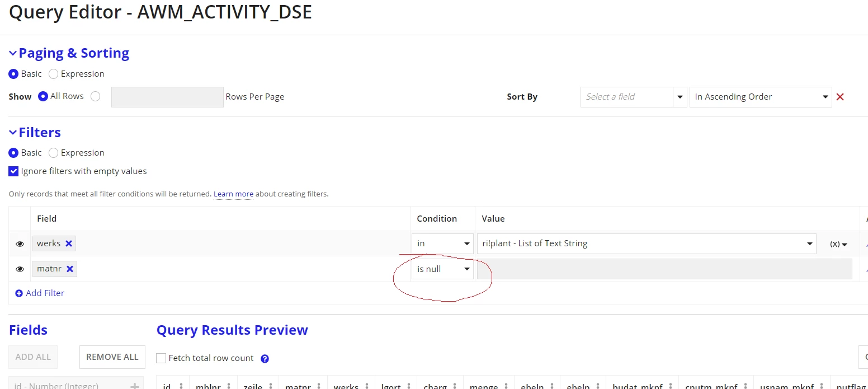Open the column menu dots for mblnr
868x389 pixels.
pos(228,386)
